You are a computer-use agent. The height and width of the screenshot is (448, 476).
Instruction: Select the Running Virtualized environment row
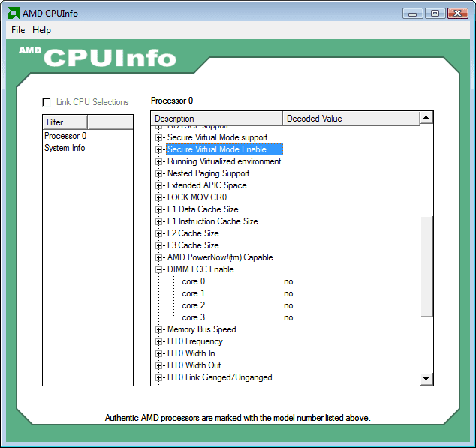[x=224, y=161]
